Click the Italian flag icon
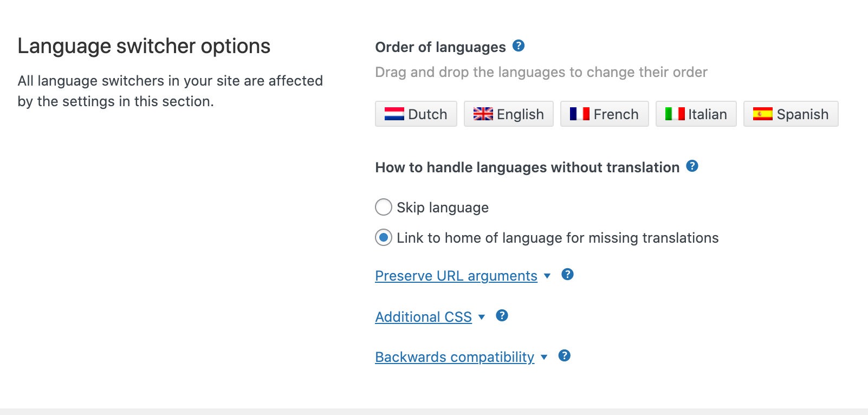 [675, 114]
